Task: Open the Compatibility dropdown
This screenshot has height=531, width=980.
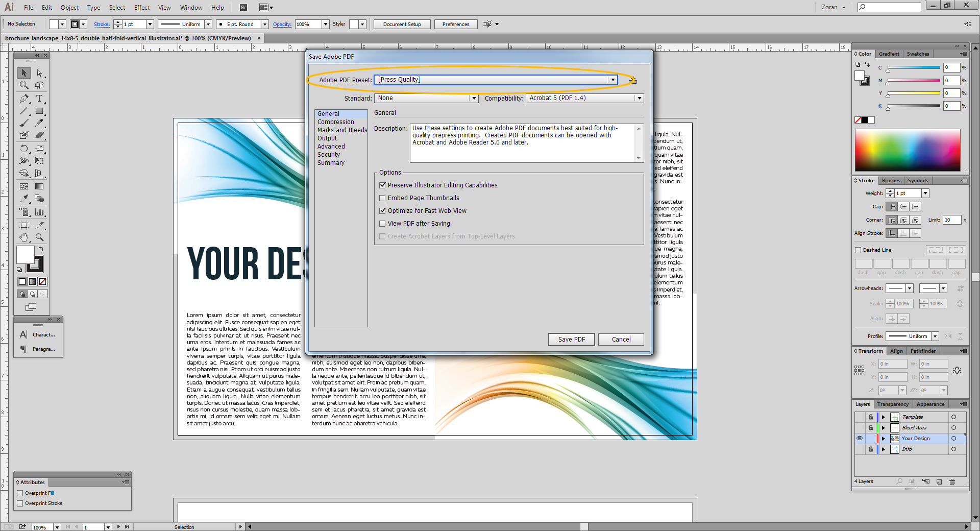Action: pyautogui.click(x=640, y=98)
